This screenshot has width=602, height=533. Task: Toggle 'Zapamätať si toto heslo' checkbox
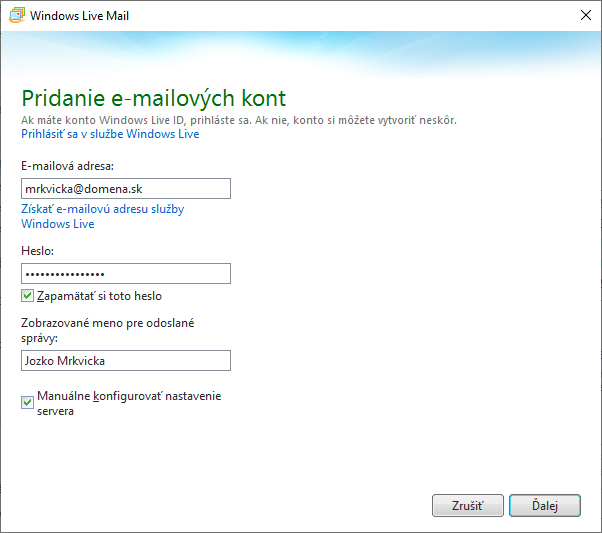point(27,296)
